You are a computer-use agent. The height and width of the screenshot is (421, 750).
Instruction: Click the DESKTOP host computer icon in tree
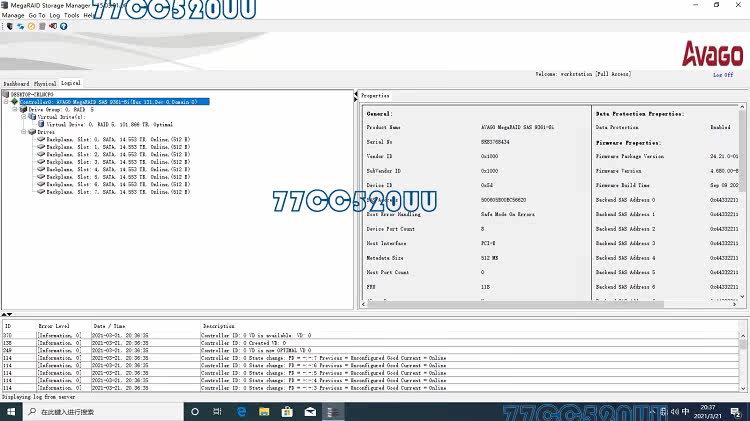coord(6,94)
